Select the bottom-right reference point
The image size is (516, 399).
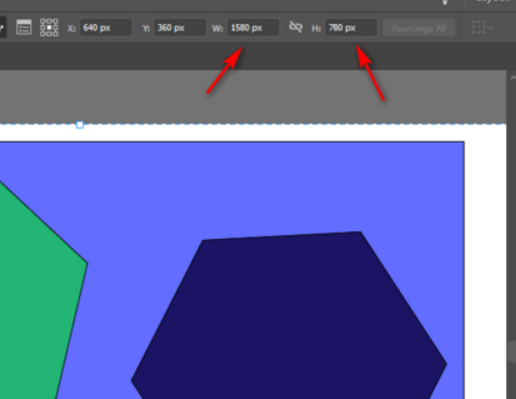[55, 34]
